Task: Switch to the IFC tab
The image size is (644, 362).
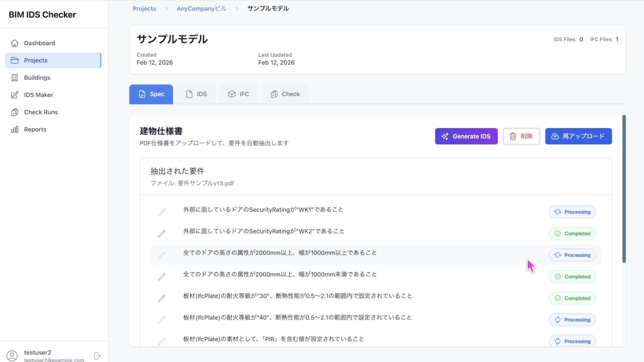Action: [238, 94]
